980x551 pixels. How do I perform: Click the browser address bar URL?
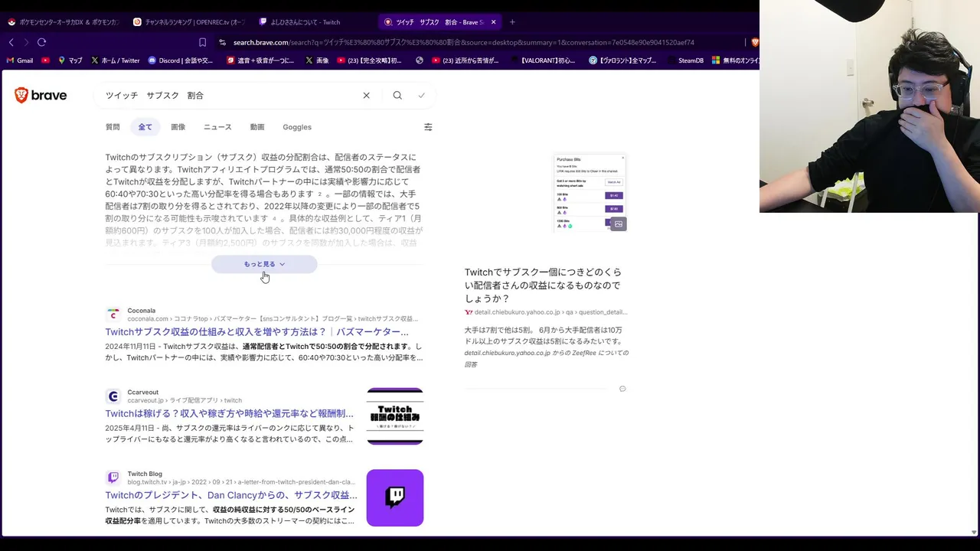click(463, 42)
